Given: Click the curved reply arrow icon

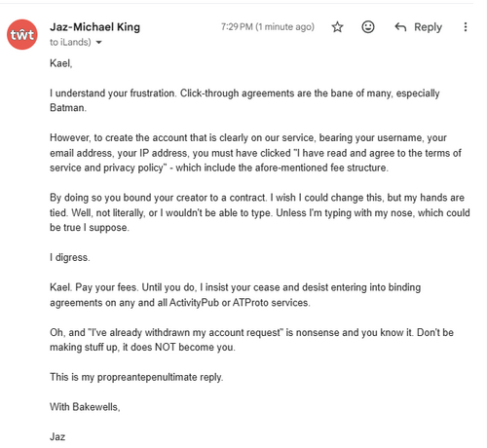Looking at the screenshot, I should (400, 27).
